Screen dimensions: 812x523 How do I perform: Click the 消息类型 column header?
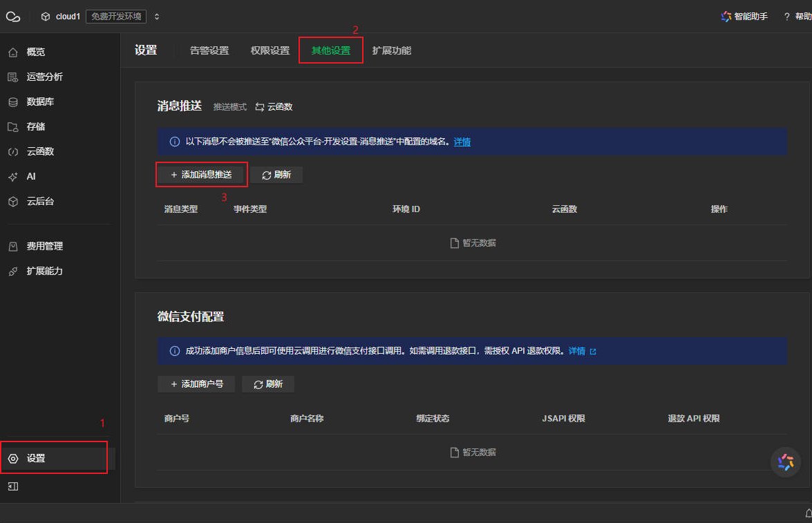pyautogui.click(x=181, y=209)
